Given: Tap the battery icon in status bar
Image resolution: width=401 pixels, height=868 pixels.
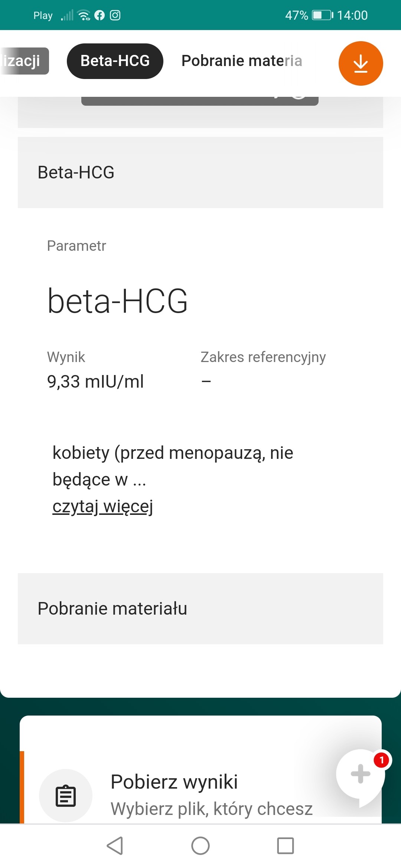Looking at the screenshot, I should [x=322, y=15].
